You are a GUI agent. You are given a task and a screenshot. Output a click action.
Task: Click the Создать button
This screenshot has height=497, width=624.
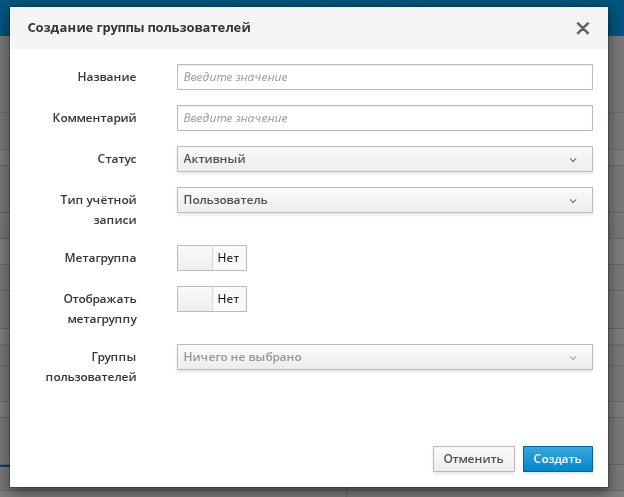557,459
